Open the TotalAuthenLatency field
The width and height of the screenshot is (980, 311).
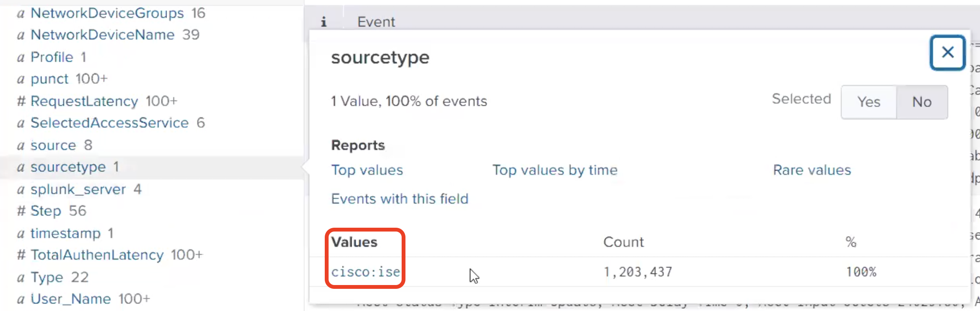click(x=97, y=255)
